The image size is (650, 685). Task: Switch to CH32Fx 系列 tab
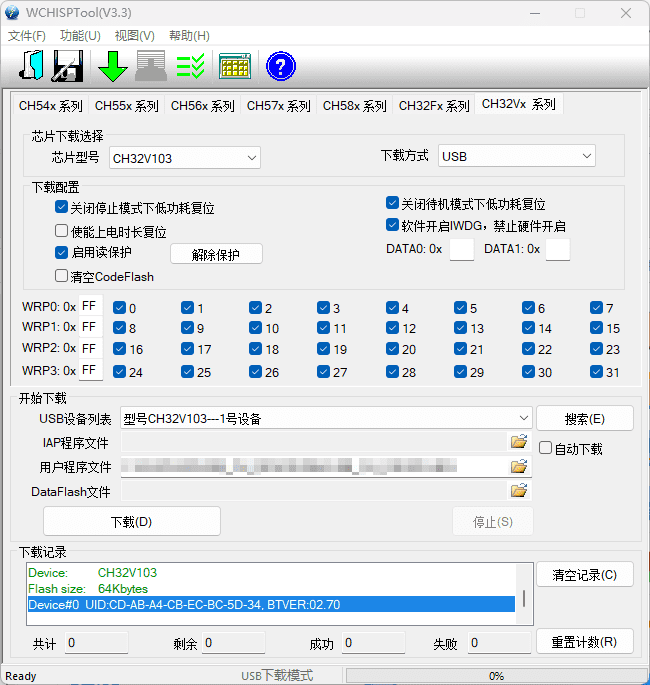(x=434, y=105)
